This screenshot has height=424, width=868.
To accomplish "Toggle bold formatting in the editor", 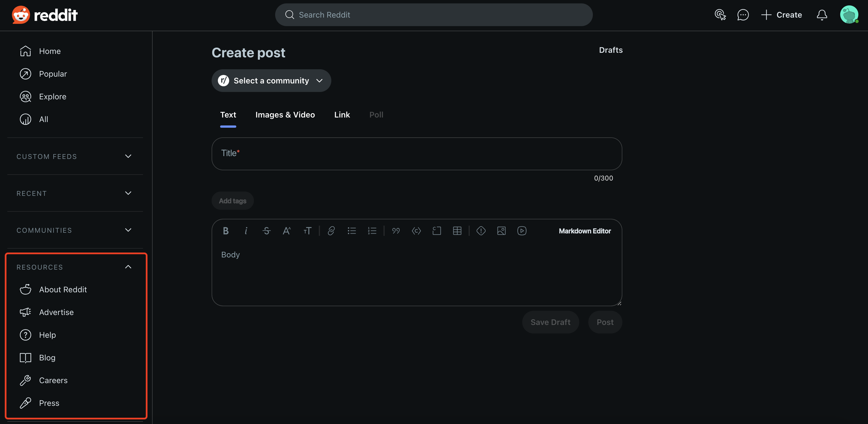I will [226, 231].
